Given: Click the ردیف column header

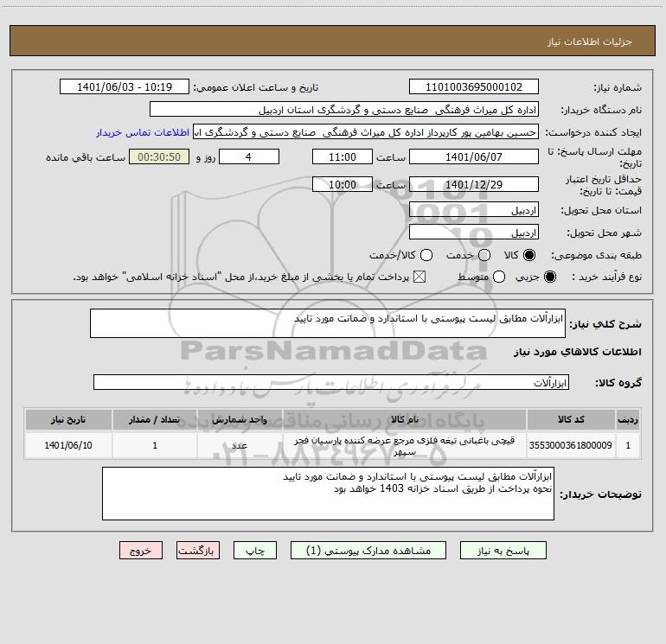Looking at the screenshot, I should click(628, 419).
